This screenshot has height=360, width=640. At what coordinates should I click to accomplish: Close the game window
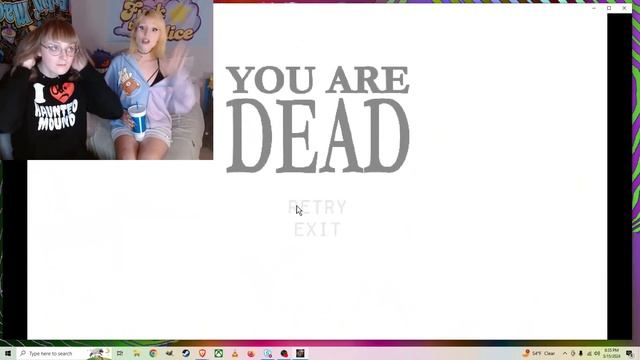(x=624, y=8)
